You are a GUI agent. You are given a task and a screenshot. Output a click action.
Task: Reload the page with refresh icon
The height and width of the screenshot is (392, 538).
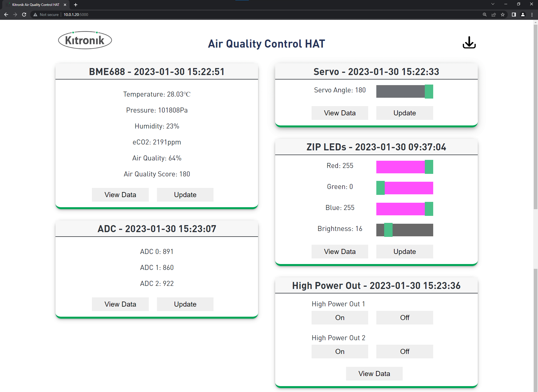tap(24, 15)
